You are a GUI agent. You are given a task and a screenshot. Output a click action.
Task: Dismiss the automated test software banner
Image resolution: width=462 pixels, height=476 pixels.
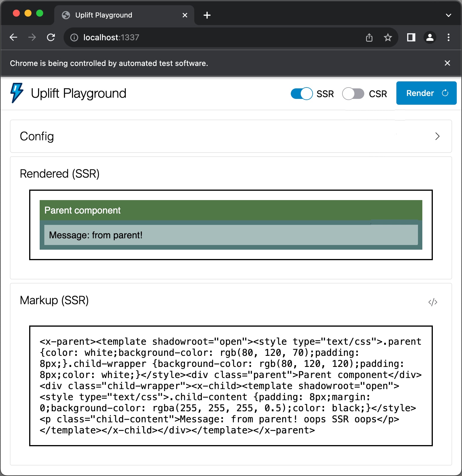point(447,63)
